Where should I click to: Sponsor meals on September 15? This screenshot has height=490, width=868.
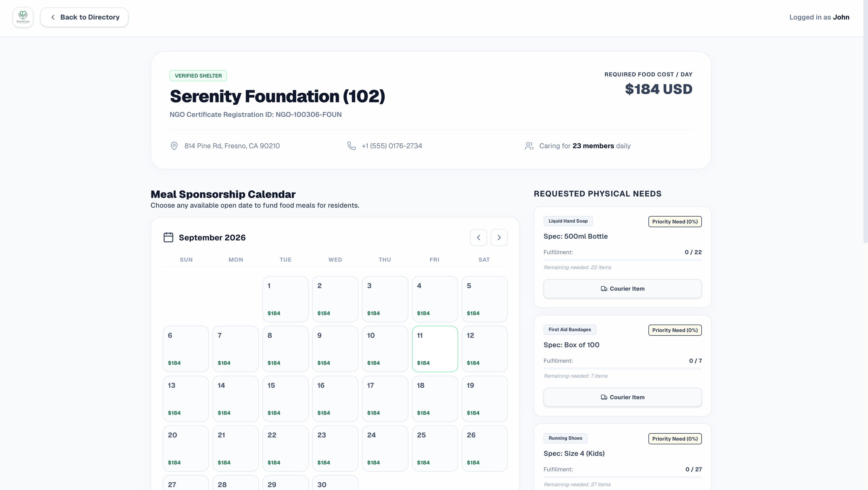[x=285, y=399]
